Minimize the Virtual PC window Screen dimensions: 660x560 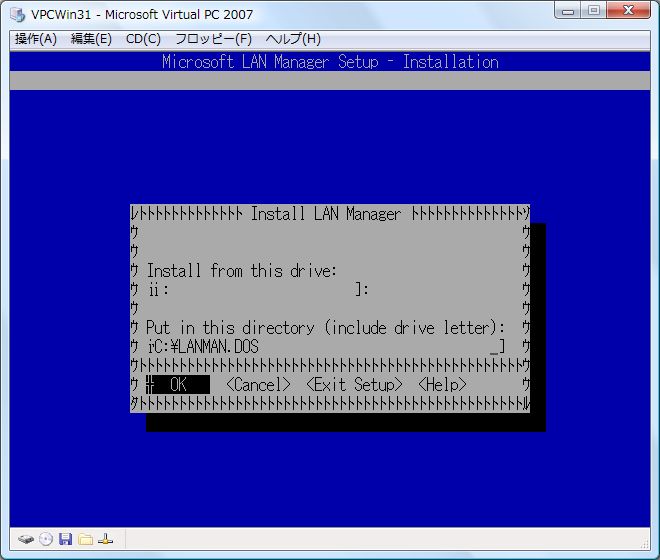coord(568,11)
